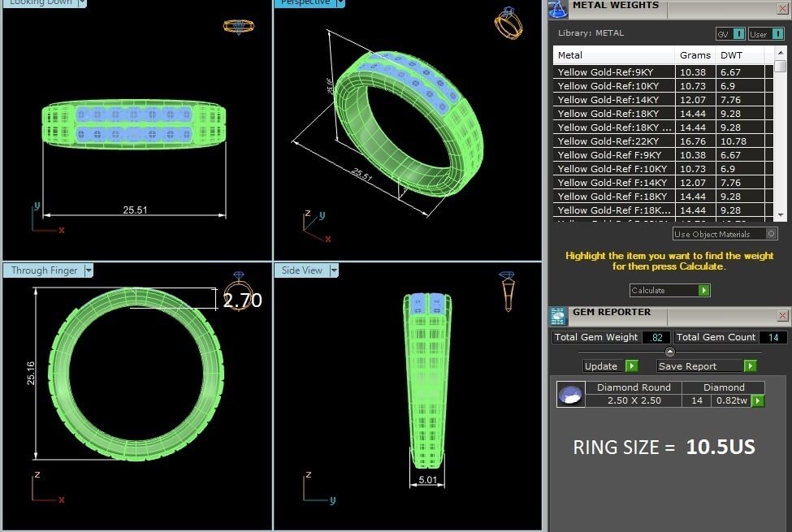Image resolution: width=792 pixels, height=532 pixels.
Task: Select the Yellow Gold-Ref:22KY row
Action: click(615, 141)
